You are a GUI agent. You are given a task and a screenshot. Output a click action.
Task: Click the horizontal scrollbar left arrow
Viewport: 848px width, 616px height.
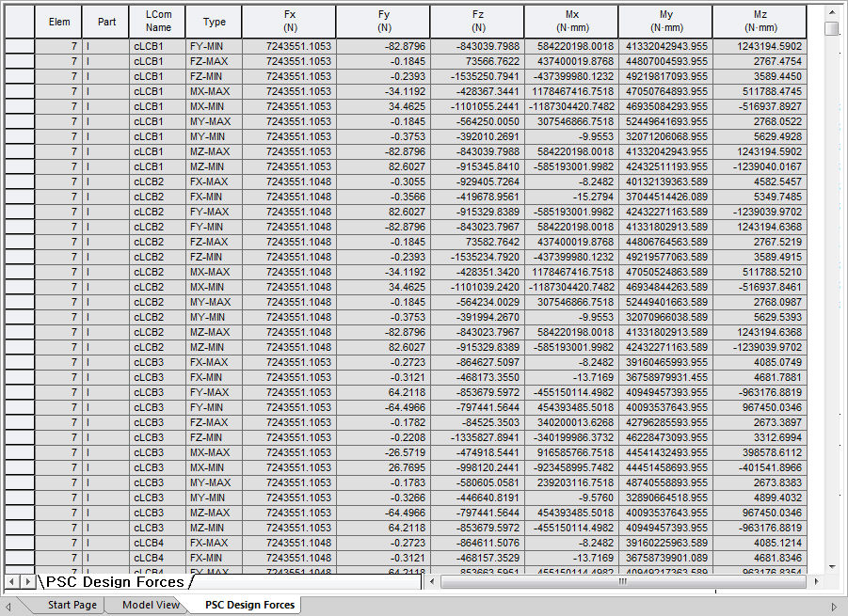point(430,582)
